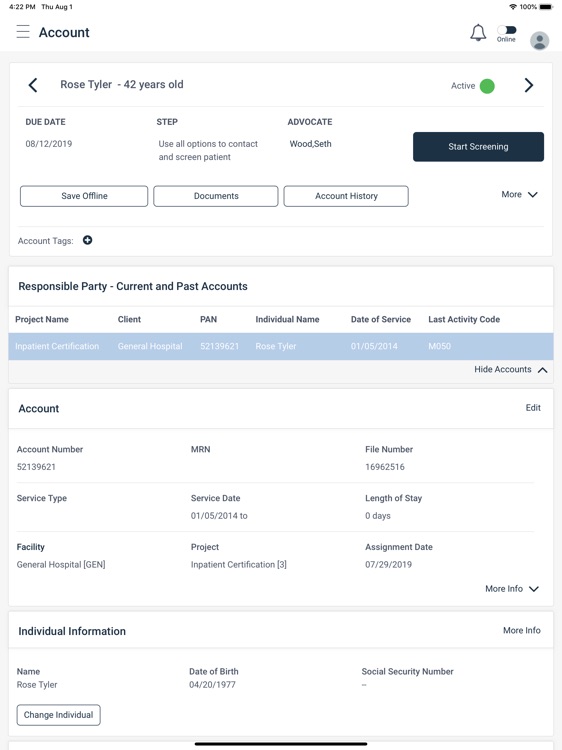Screen dimensions: 562x750
Task: Click Project Name column header
Action: coord(42,320)
